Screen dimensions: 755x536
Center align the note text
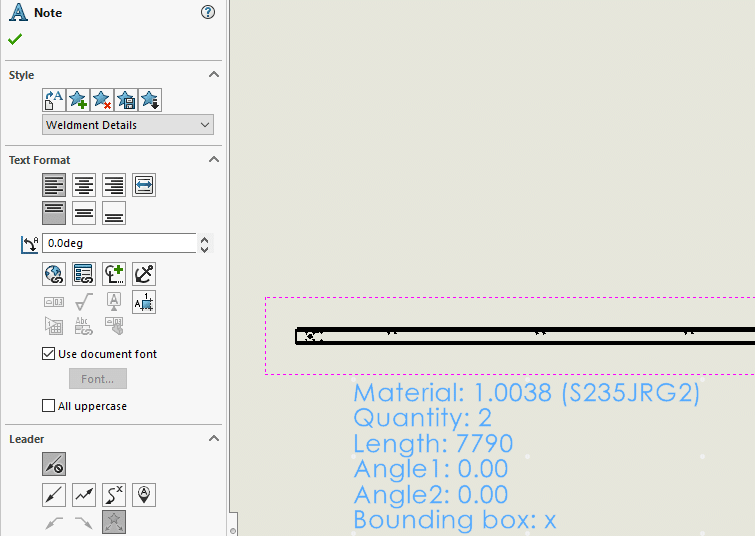[84, 185]
